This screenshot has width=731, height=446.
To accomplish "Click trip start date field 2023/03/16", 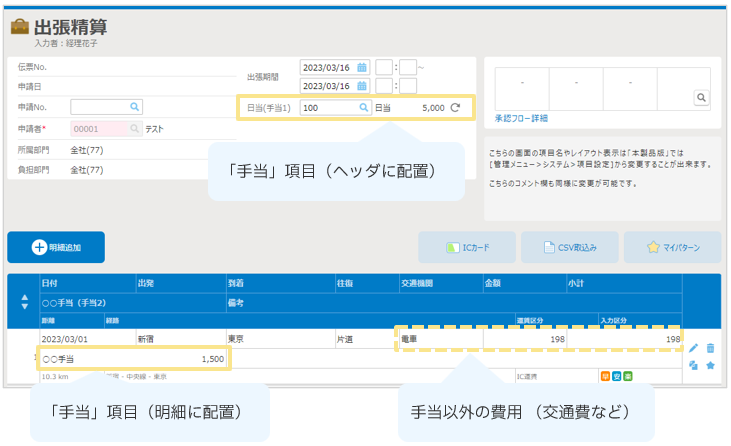I will 327,67.
